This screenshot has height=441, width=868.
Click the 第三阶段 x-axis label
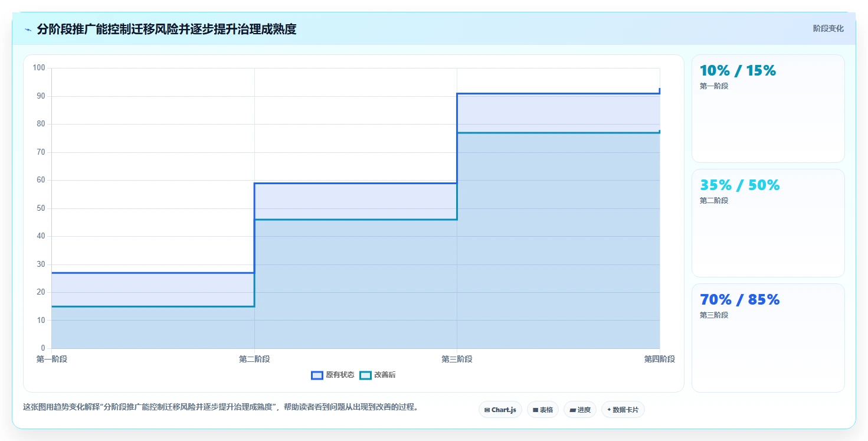point(457,359)
